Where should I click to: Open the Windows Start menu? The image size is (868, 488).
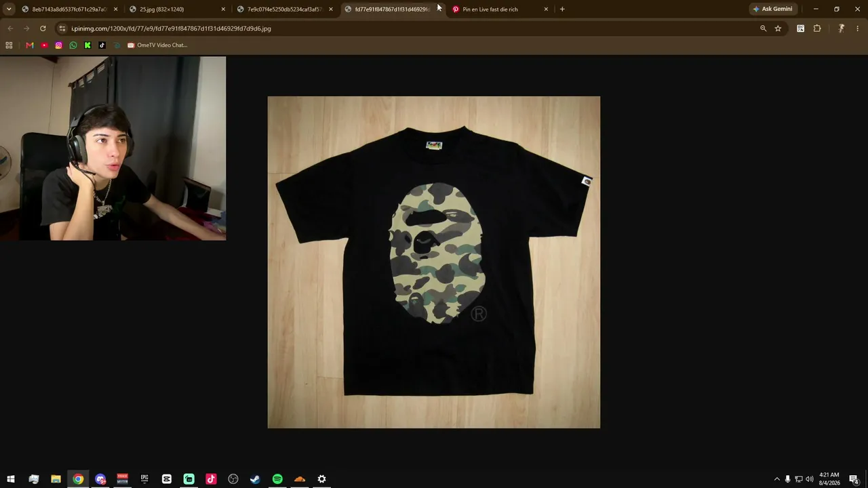pos(11,479)
